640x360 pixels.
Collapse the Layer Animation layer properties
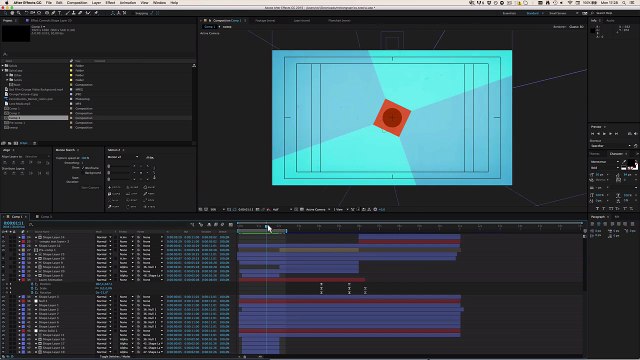tap(19, 280)
